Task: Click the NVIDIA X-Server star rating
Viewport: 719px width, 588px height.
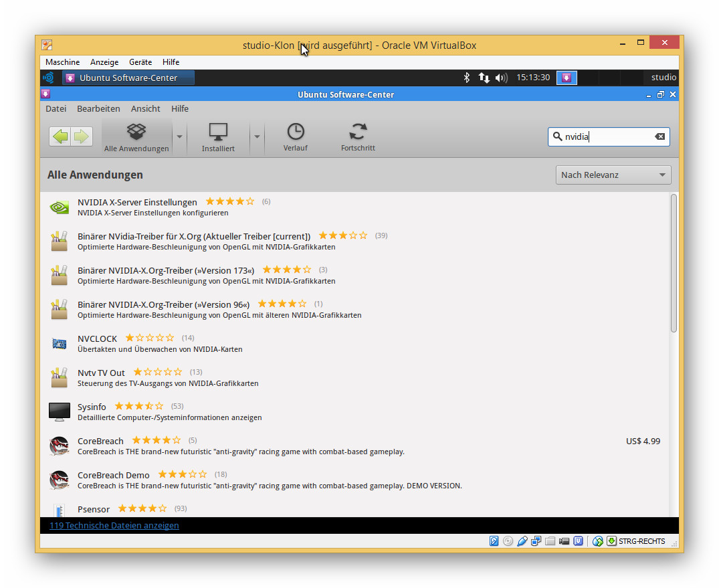Action: click(229, 201)
